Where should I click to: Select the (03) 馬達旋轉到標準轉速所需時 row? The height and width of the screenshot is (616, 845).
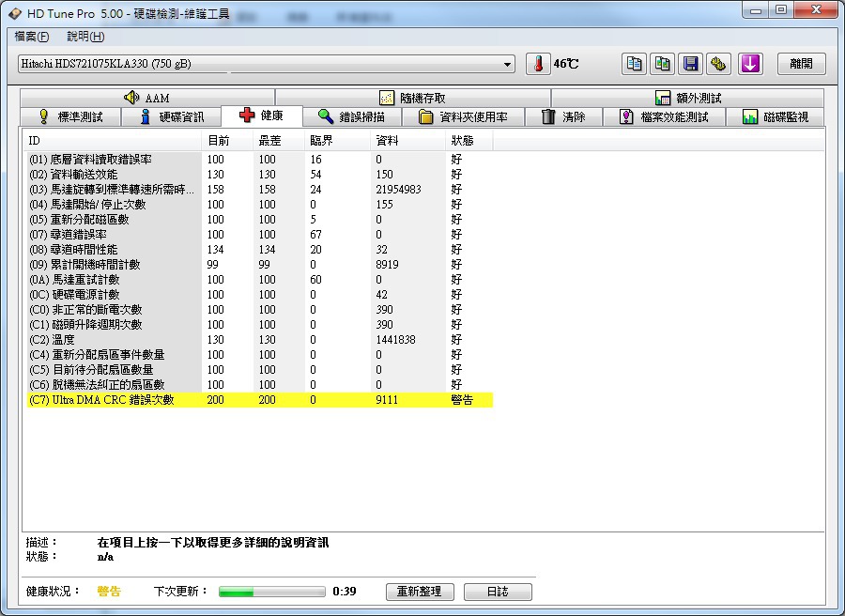[x=260, y=190]
